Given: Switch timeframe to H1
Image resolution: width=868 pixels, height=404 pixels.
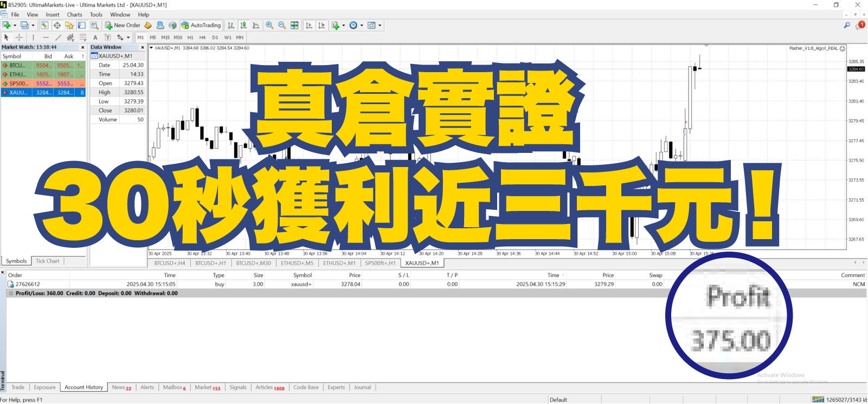Looking at the screenshot, I should [x=190, y=37].
